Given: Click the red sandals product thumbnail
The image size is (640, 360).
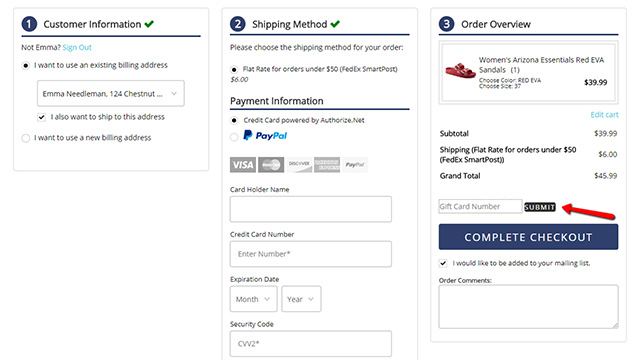Looking at the screenshot, I should tap(460, 71).
